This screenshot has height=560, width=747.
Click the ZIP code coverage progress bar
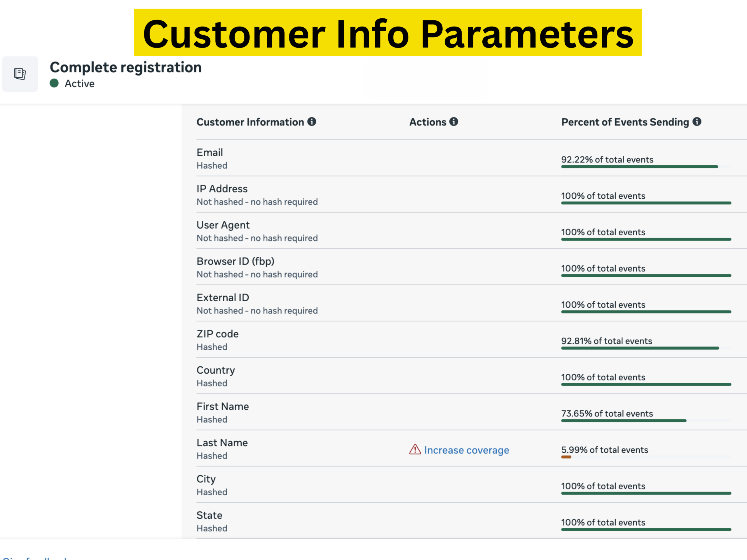point(640,348)
